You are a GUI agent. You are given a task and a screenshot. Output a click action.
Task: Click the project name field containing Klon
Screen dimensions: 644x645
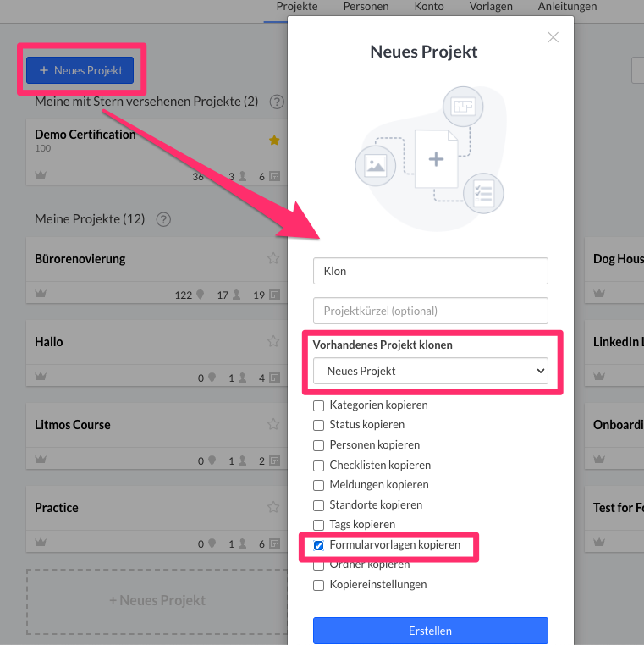(430, 271)
